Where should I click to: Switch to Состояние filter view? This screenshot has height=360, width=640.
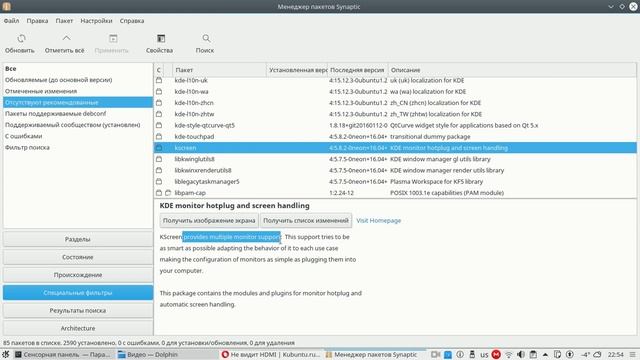point(78,257)
